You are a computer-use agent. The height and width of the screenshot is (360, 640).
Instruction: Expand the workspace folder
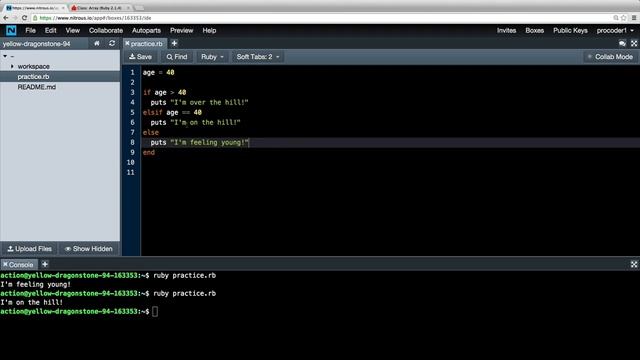12,66
